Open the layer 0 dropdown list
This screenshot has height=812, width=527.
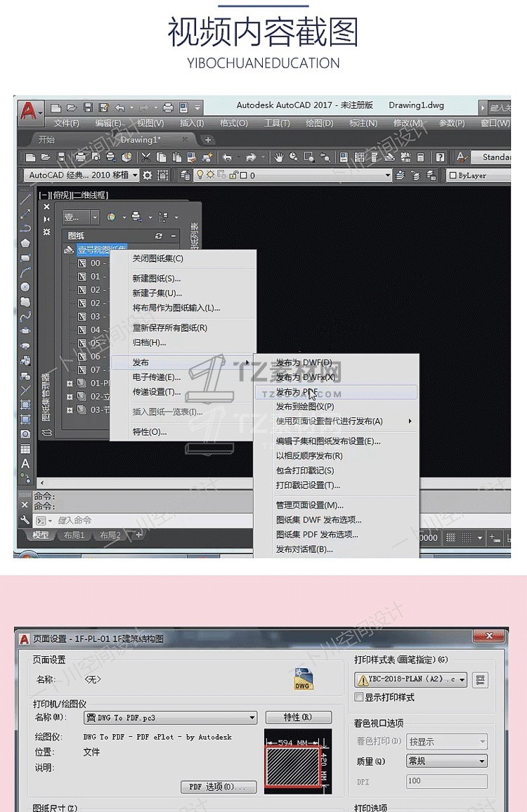(x=388, y=176)
